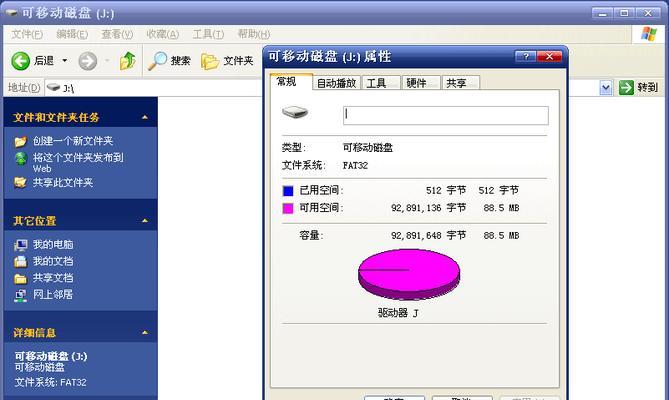Open 网上邻居 from other places
Image resolution: width=669 pixels, height=400 pixels.
53,294
